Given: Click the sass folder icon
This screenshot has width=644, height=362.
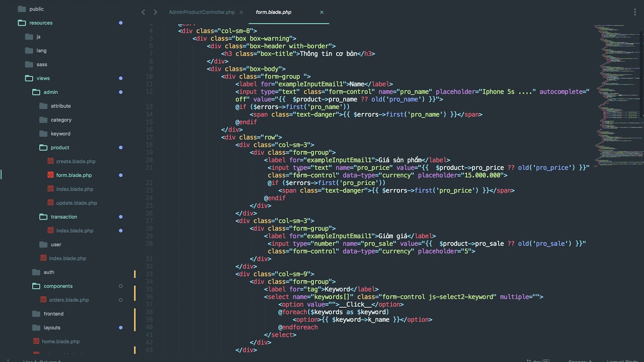Looking at the screenshot, I should coord(29,64).
